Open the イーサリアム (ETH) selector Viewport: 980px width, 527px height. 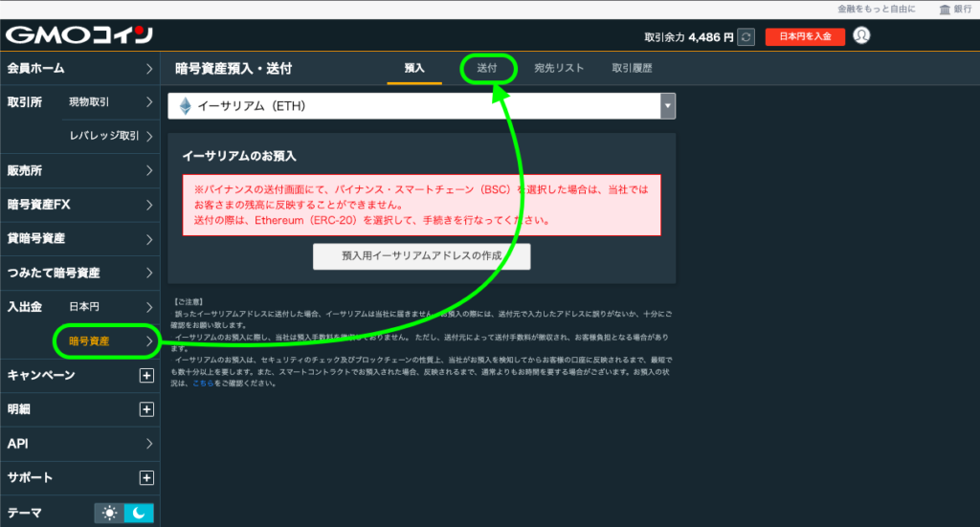click(x=421, y=105)
